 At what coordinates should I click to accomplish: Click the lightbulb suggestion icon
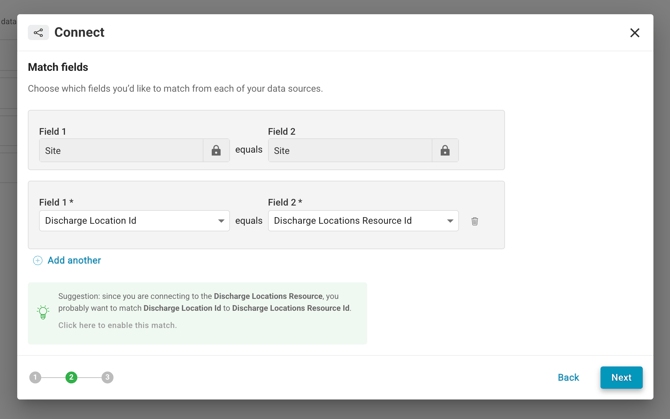coord(43,312)
